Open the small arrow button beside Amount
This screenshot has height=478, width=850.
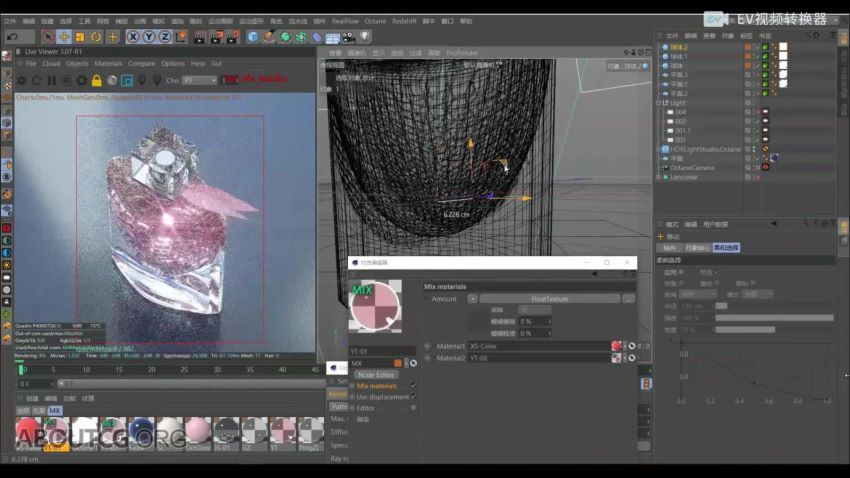coord(472,299)
